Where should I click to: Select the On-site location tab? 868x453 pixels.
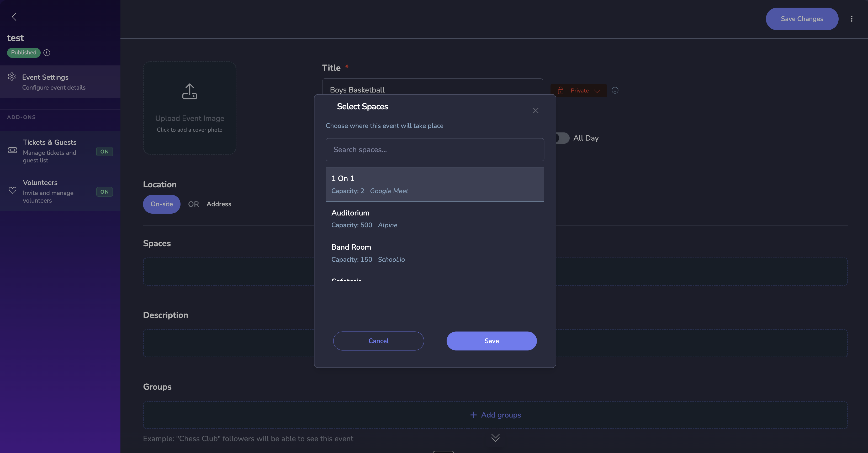click(161, 204)
